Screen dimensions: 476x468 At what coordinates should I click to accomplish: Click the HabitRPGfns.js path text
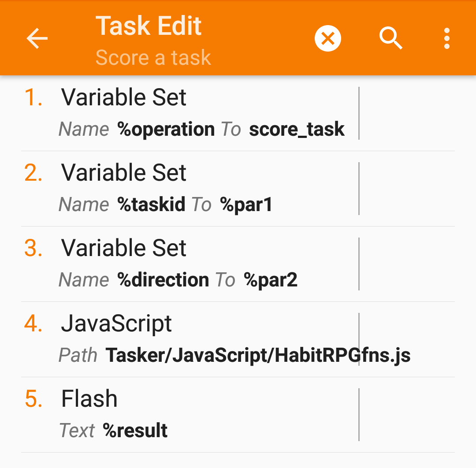pyautogui.click(x=258, y=355)
